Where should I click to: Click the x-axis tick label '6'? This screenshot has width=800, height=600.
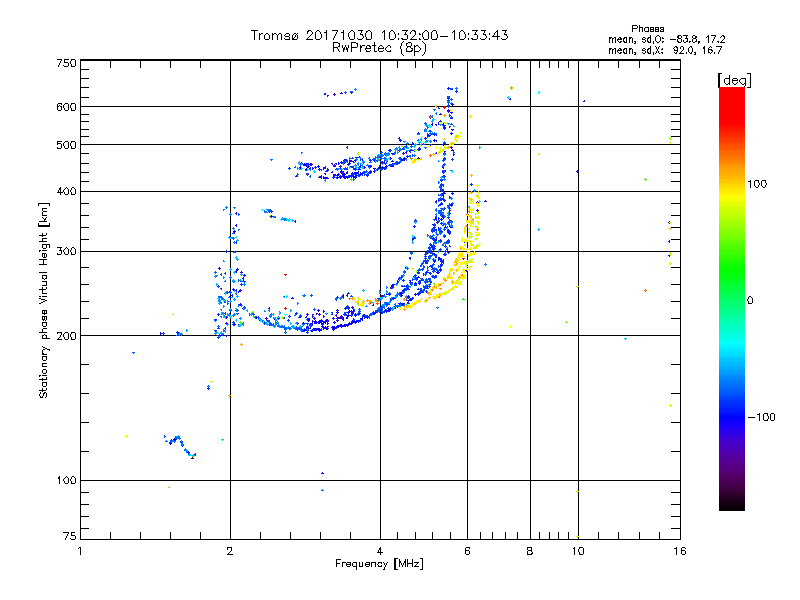point(467,551)
